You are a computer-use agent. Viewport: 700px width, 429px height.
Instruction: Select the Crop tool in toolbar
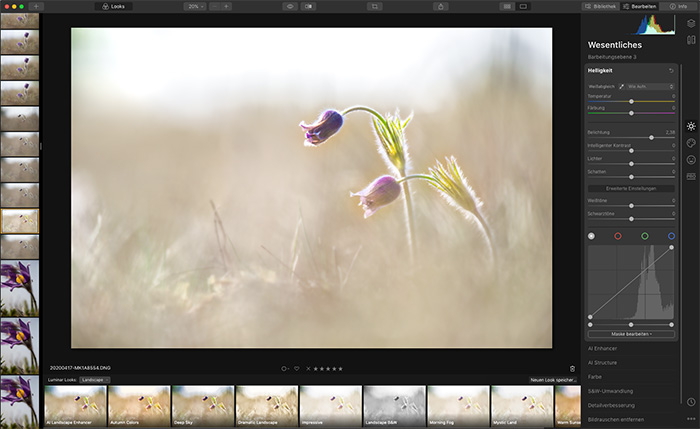(375, 6)
